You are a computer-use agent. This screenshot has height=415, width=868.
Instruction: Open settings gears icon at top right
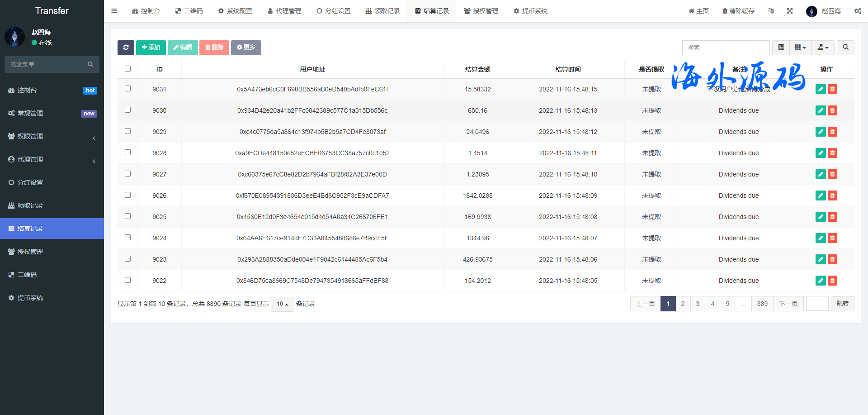click(858, 11)
